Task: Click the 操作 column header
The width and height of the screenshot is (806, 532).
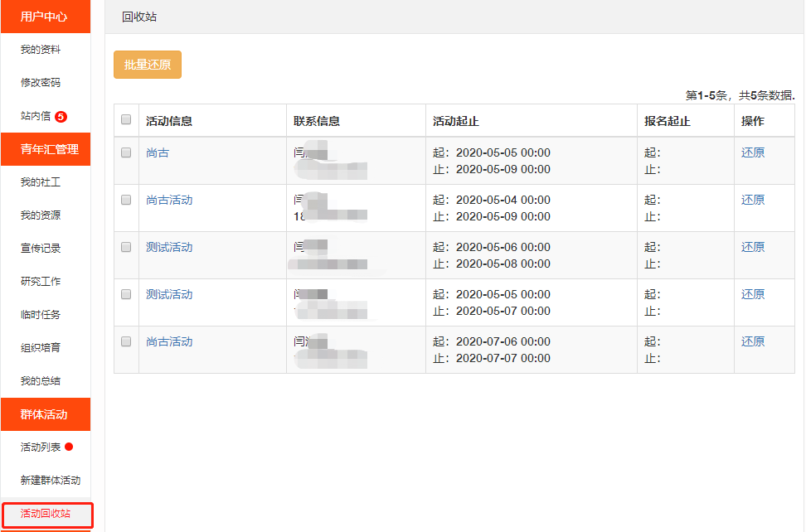Action: 753,121
